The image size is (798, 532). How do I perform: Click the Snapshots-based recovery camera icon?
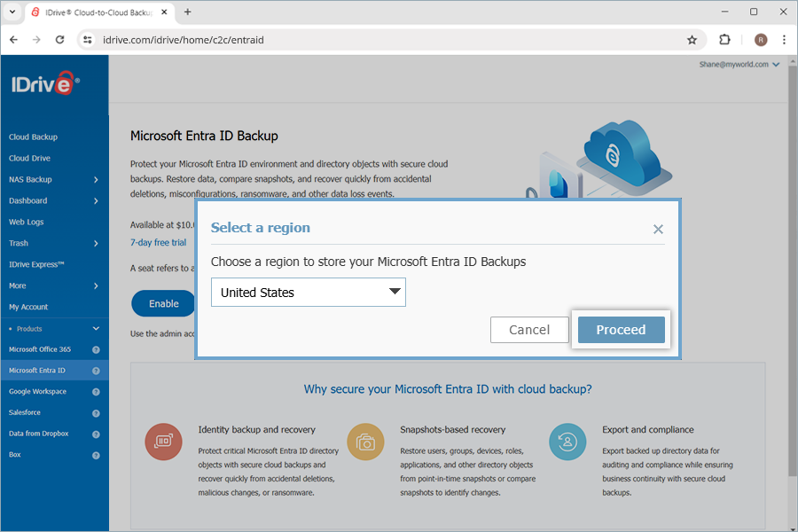click(x=365, y=442)
